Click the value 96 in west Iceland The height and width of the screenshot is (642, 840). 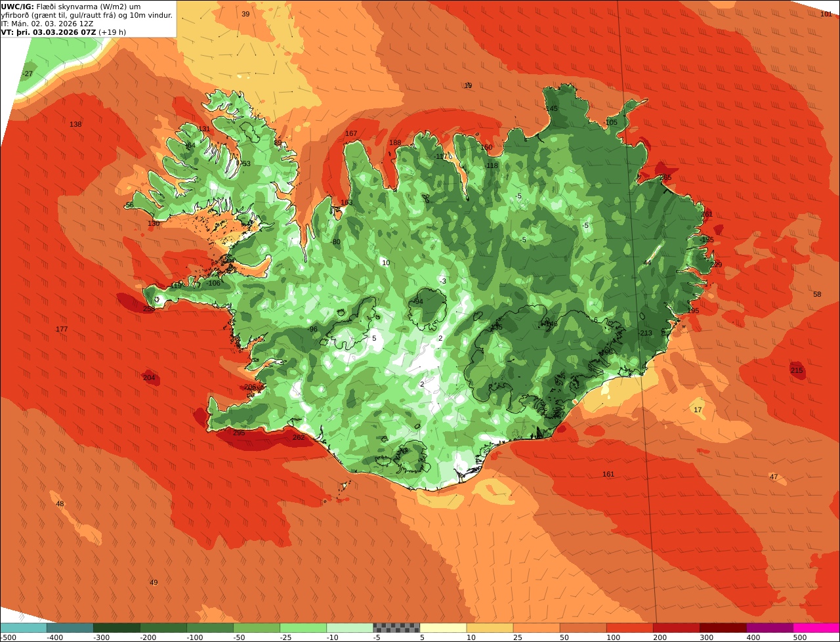(x=313, y=329)
